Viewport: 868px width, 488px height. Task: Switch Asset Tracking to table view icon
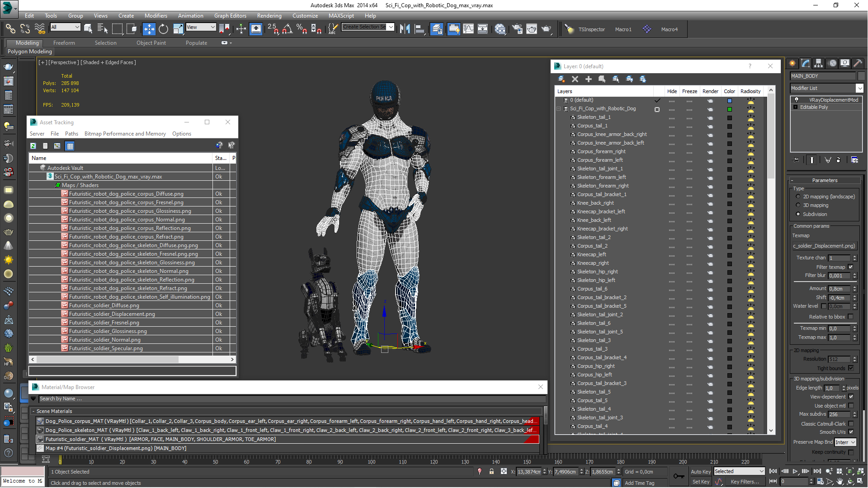(70, 146)
